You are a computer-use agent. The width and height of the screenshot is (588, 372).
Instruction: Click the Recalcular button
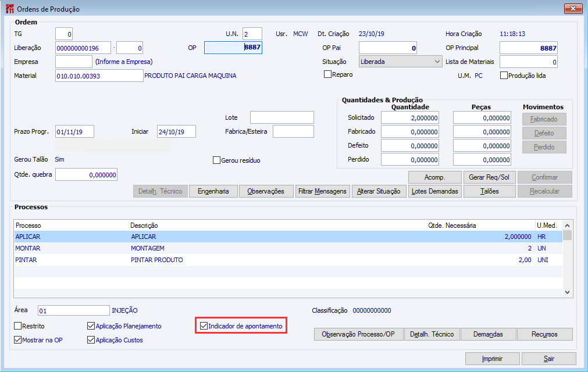(x=545, y=191)
